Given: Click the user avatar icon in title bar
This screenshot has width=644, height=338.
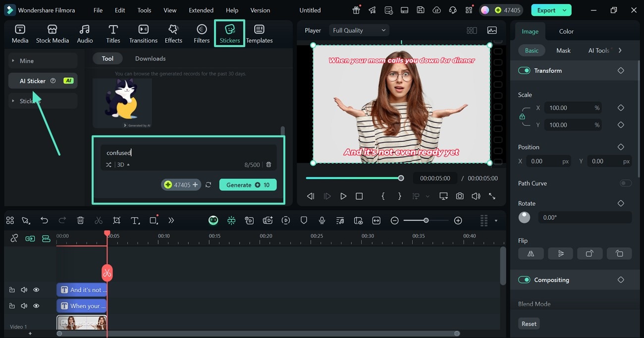Looking at the screenshot, I should (484, 10).
